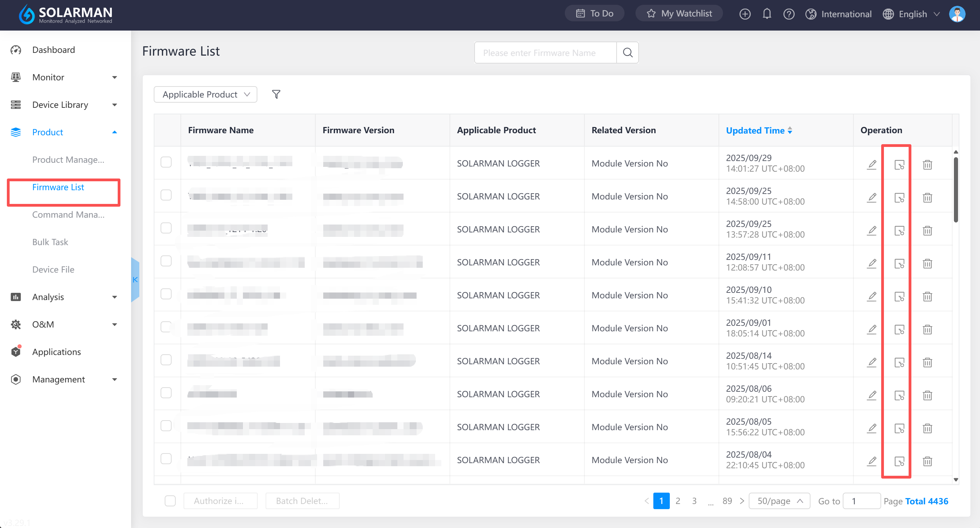Collapse the sidebar with blue arrow handle
The width and height of the screenshot is (980, 528).
click(x=135, y=279)
